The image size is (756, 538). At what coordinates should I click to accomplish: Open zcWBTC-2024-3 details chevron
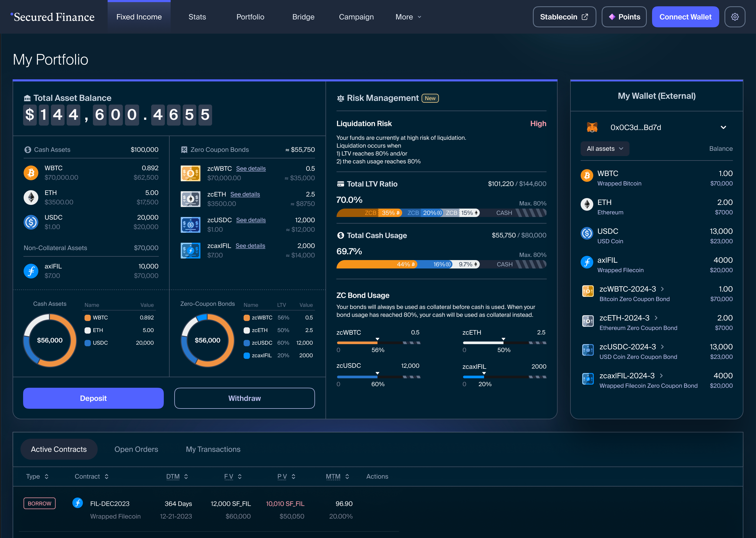click(x=662, y=289)
